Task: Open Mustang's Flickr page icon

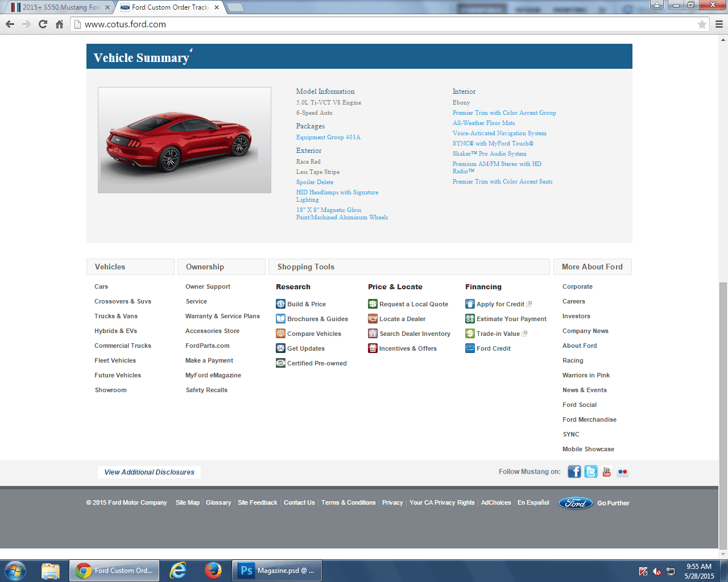Action: (623, 472)
